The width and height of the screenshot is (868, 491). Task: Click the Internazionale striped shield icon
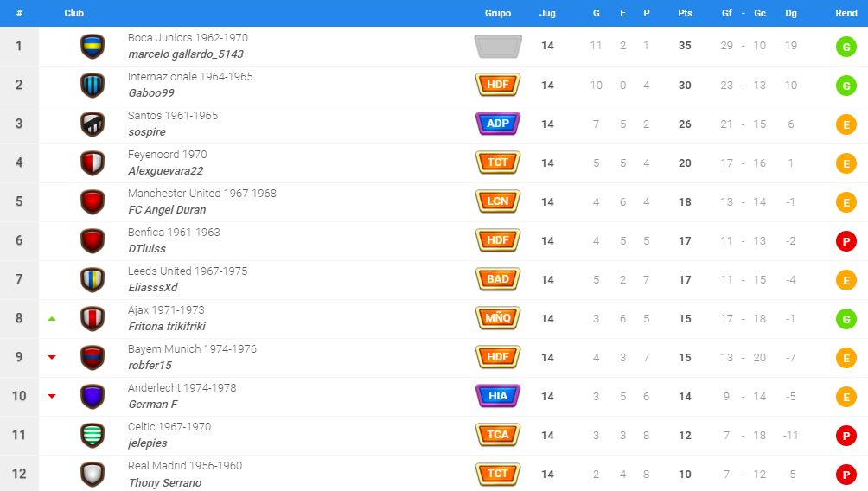click(x=93, y=86)
